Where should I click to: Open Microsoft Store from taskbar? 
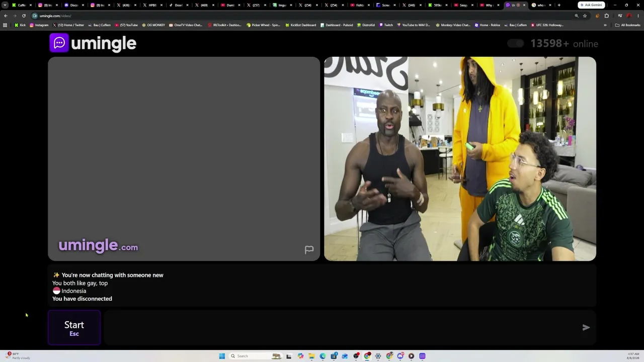(x=334, y=356)
